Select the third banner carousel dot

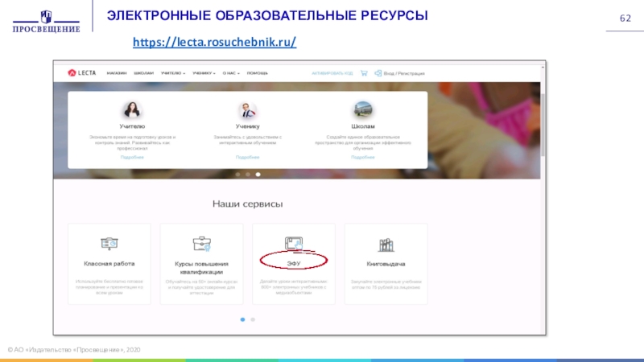click(258, 175)
